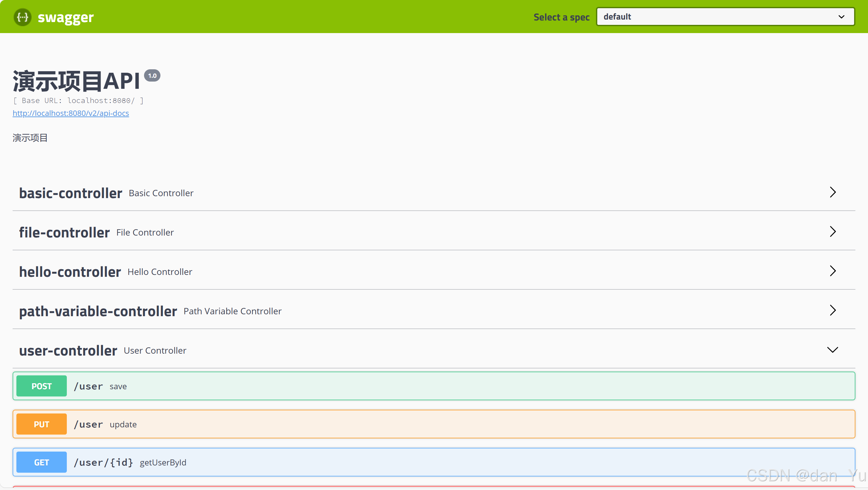
Task: Expand the file-controller section
Action: [x=64, y=232]
